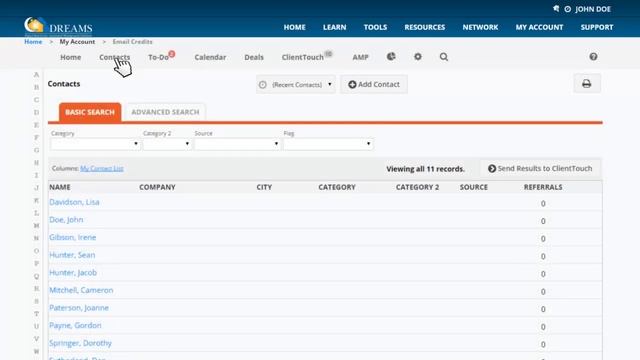Click the Add Contact button
Viewport: 640px width, 360px height.
(x=374, y=84)
